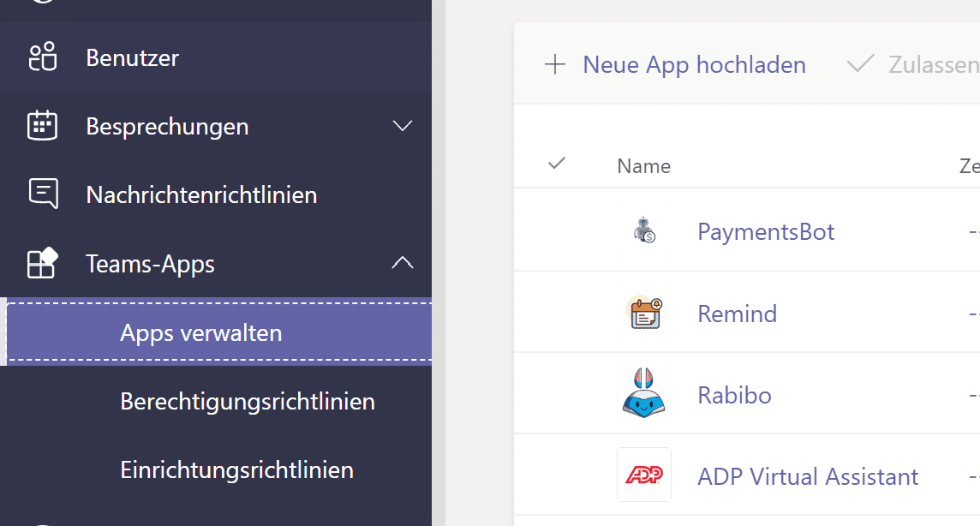Click the plus icon for uploading app

pyautogui.click(x=554, y=64)
